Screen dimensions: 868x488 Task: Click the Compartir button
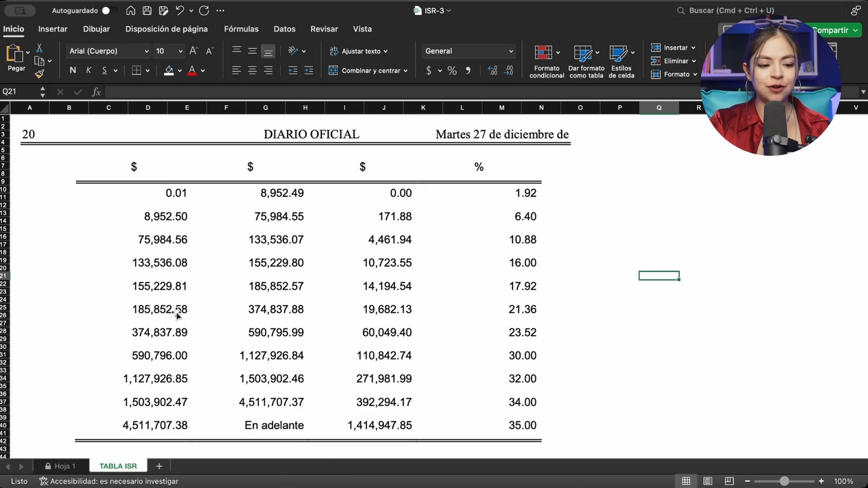pyautogui.click(x=831, y=30)
